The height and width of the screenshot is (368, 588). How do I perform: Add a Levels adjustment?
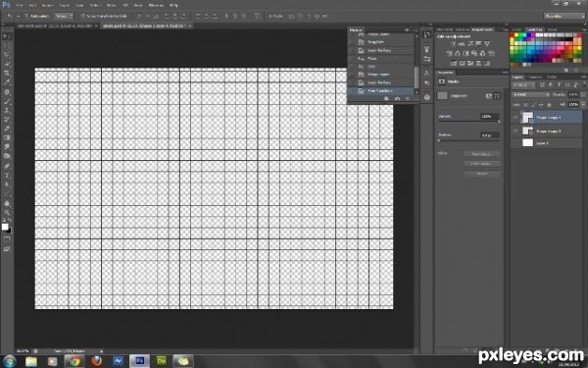[x=462, y=44]
